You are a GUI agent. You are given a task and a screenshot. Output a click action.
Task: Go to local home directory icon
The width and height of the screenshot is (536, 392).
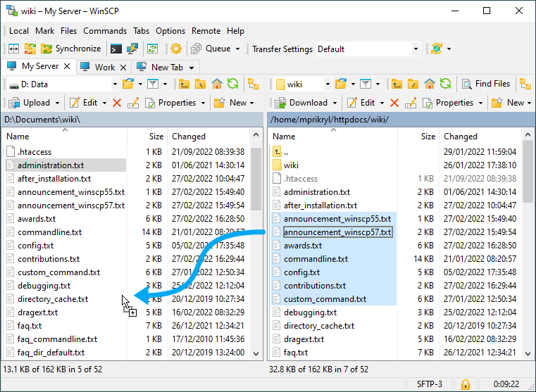216,84
